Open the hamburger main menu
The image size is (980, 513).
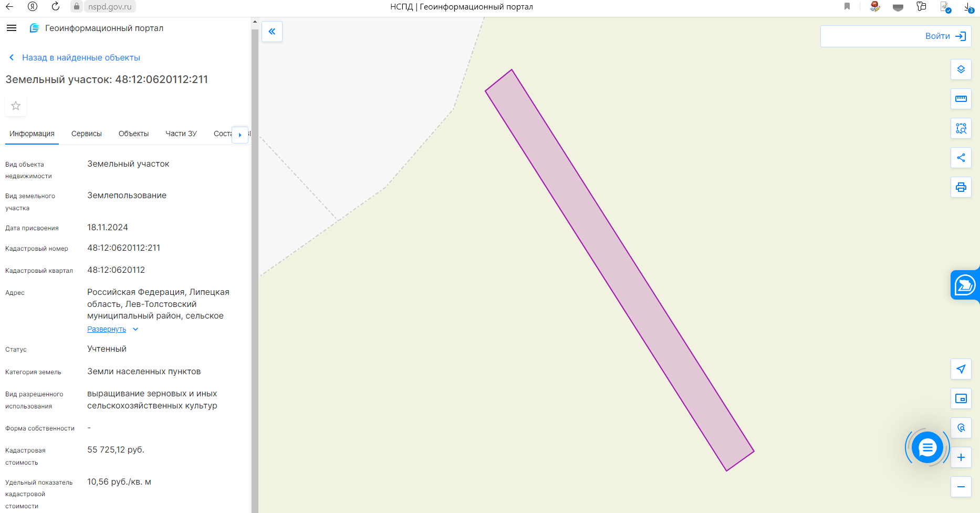click(x=12, y=28)
